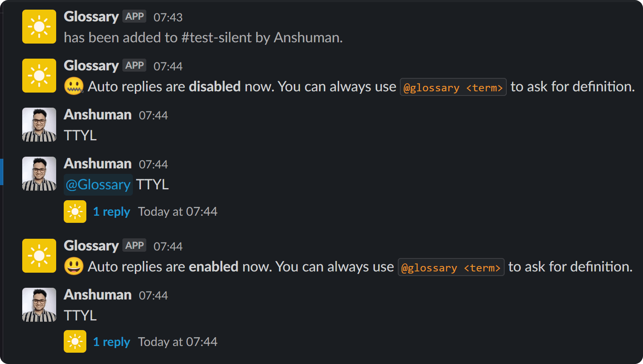
Task: Click the zipper-mouth emoji in the disabled message
Action: [73, 86]
